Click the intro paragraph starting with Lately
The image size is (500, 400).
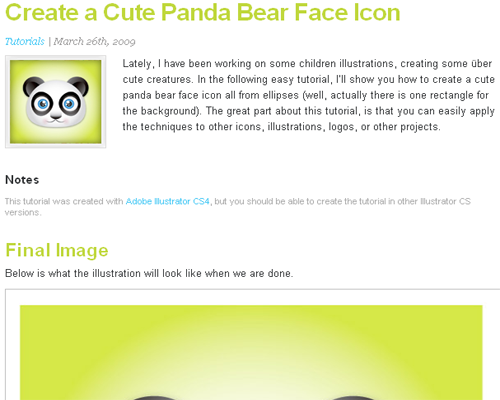tap(308, 95)
